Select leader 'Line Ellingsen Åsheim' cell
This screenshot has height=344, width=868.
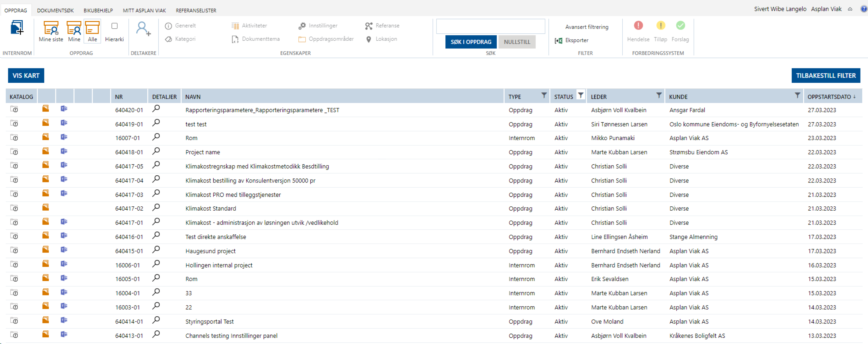pos(619,237)
